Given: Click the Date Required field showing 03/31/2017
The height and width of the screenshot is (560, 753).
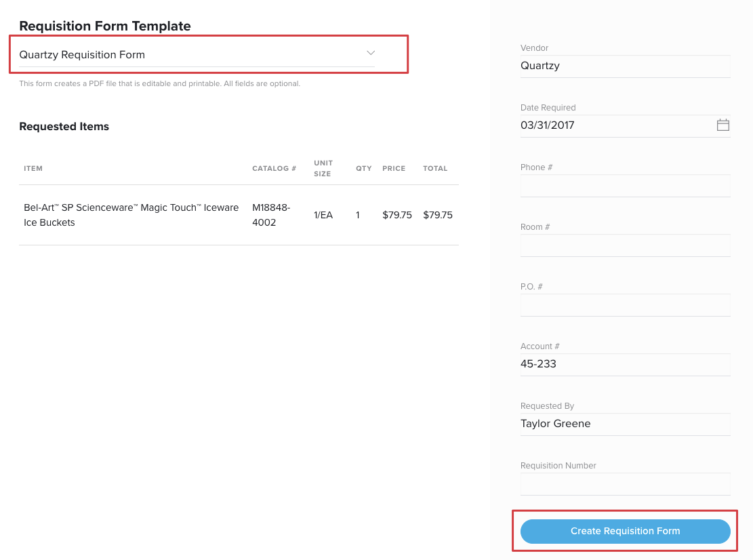Looking at the screenshot, I should pyautogui.click(x=610, y=125).
